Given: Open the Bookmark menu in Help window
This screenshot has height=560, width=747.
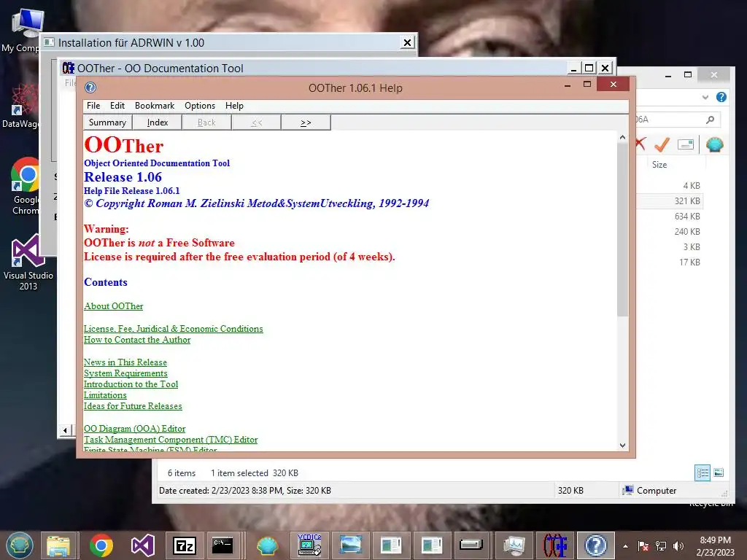Looking at the screenshot, I should pos(155,106).
